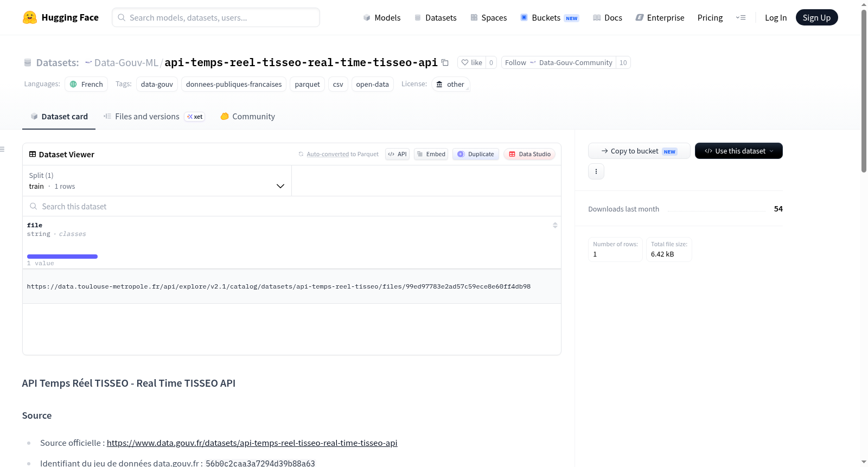
Task: Select the csv tag
Action: coord(338,84)
